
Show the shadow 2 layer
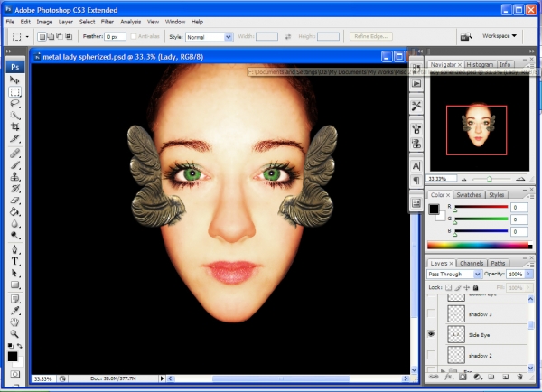[431, 355]
